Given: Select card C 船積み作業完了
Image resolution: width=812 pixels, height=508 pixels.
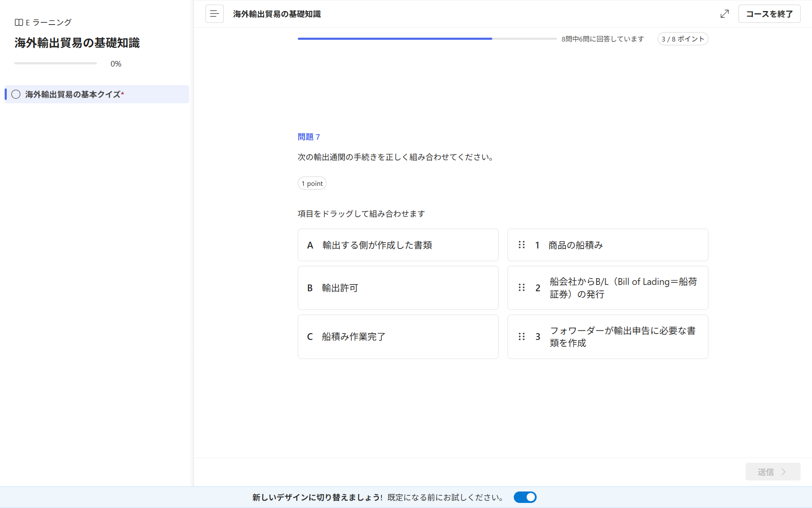Looking at the screenshot, I should 398,337.
